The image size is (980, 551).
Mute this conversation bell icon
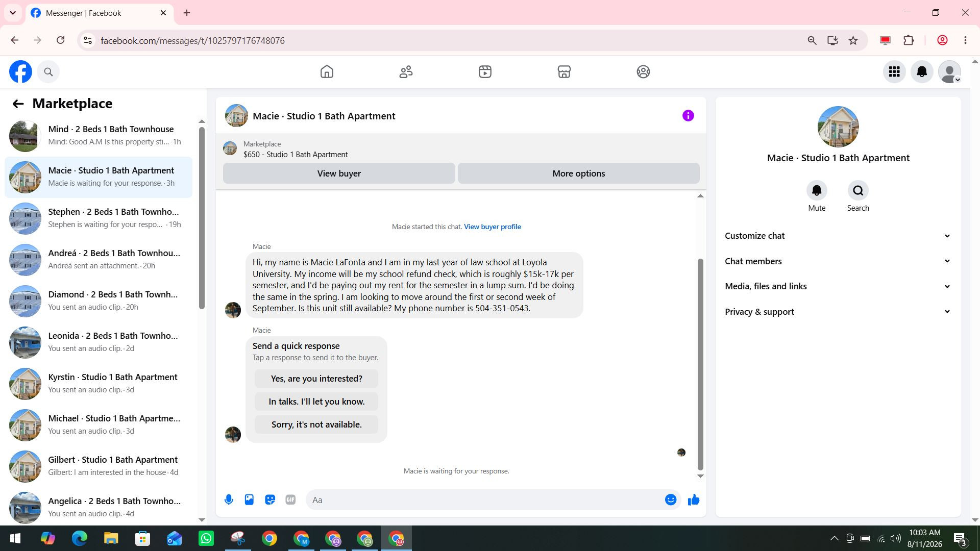tap(817, 191)
